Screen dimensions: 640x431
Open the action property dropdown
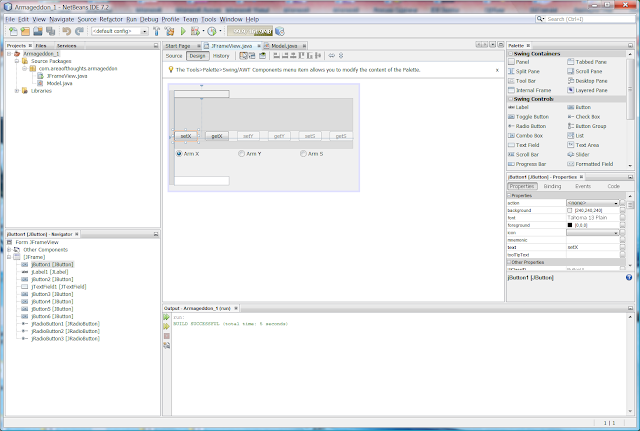[616, 203]
